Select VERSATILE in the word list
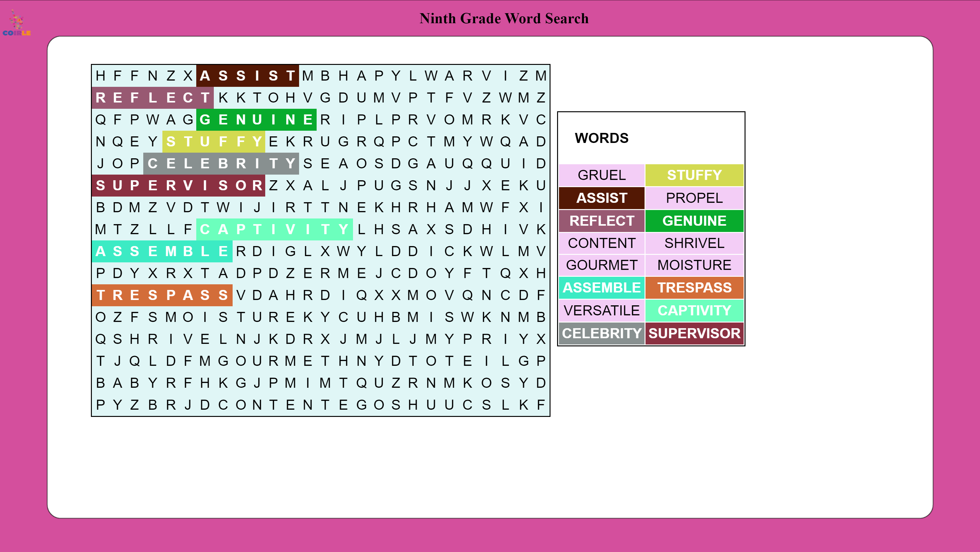 coord(602,310)
